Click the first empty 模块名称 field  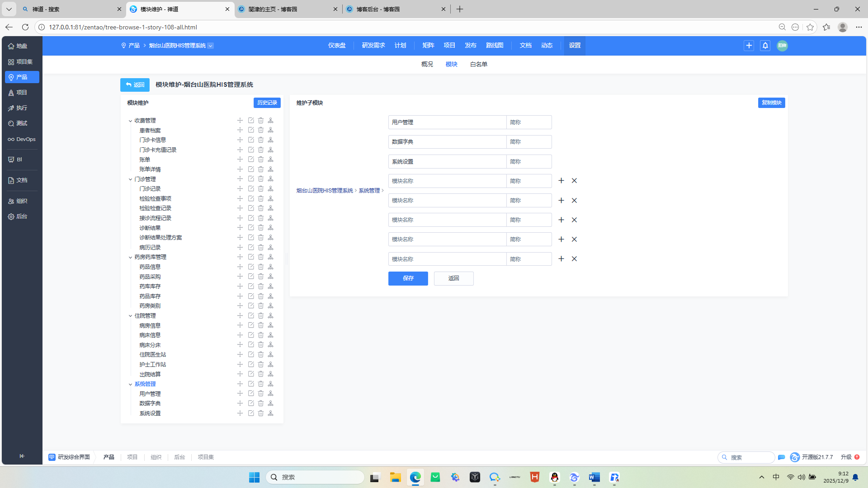[x=447, y=181]
